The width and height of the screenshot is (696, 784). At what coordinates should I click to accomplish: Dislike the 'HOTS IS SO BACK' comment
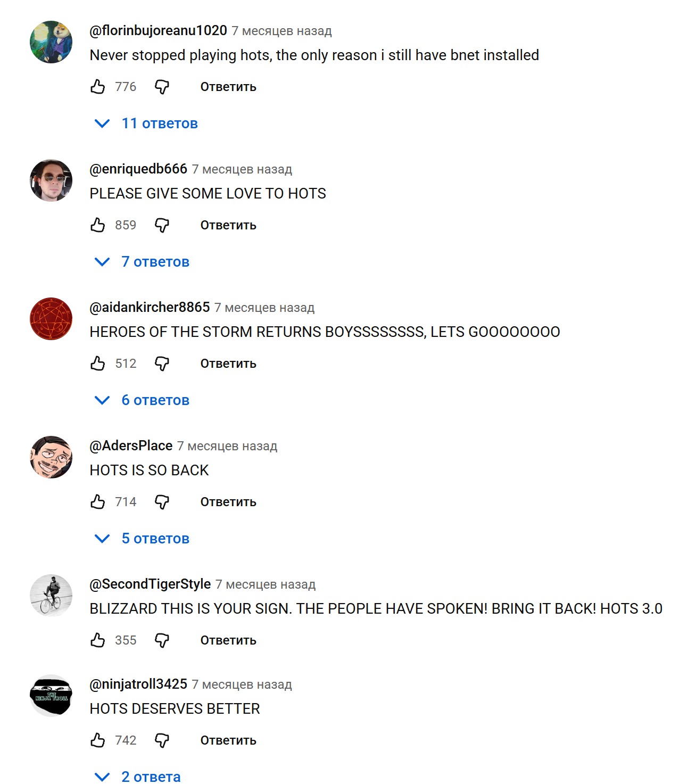pyautogui.click(x=162, y=502)
